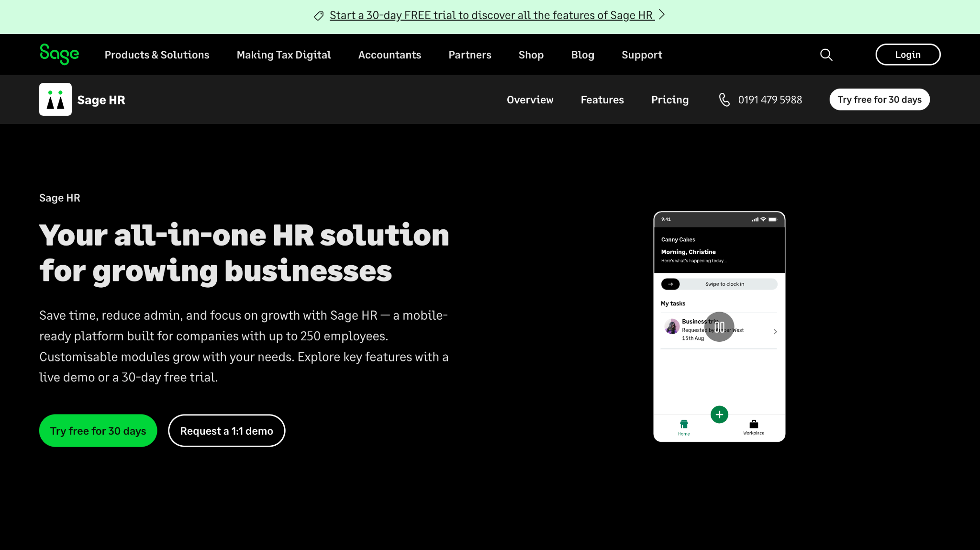Image resolution: width=980 pixels, height=550 pixels.
Task: Open the Blog from the top navigation
Action: pos(582,55)
